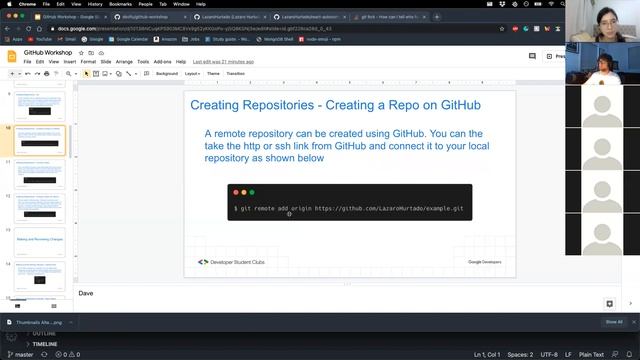Print the presentation

click(47, 74)
